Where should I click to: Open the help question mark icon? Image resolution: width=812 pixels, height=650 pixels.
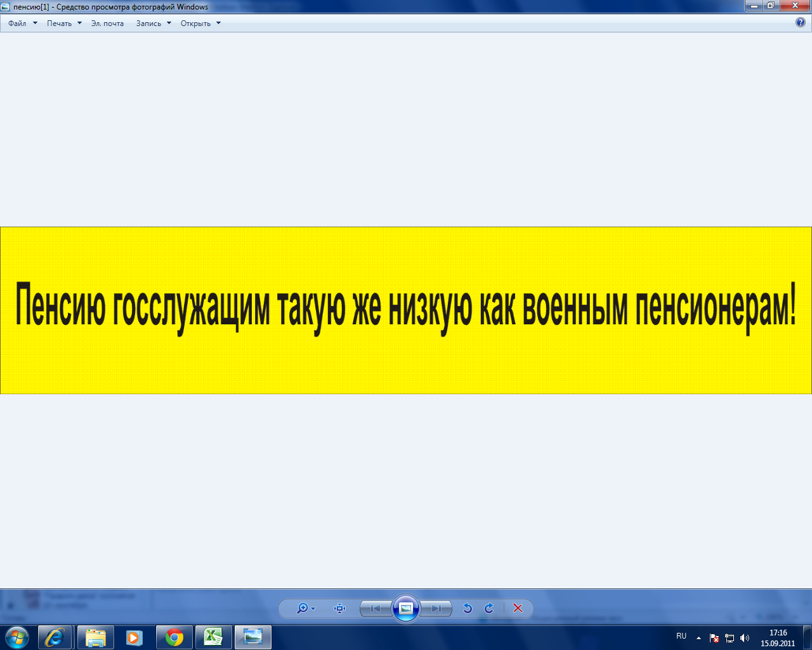801,22
